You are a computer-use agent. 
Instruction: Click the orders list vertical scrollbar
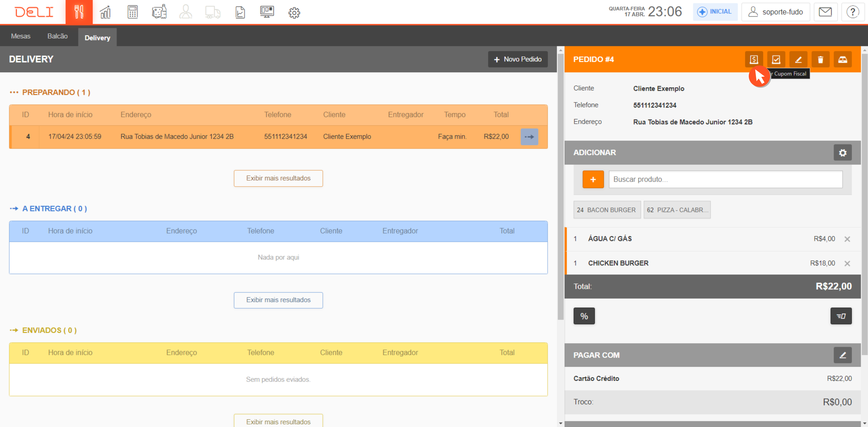[561, 187]
